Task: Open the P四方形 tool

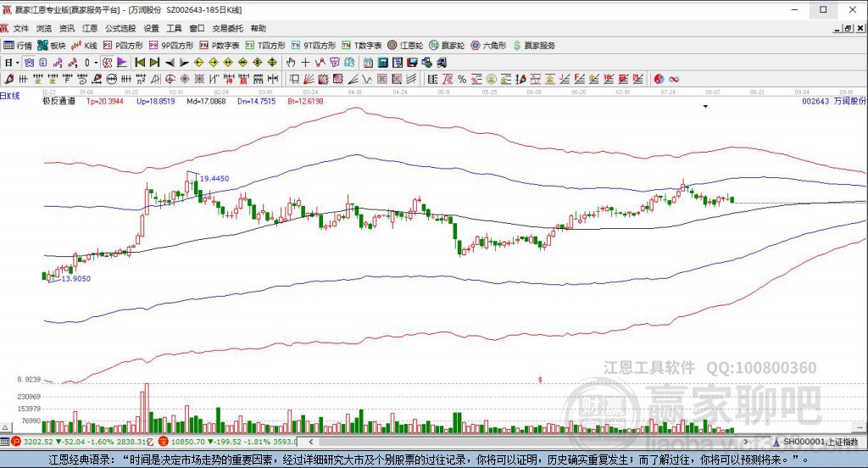Action: click(123, 46)
